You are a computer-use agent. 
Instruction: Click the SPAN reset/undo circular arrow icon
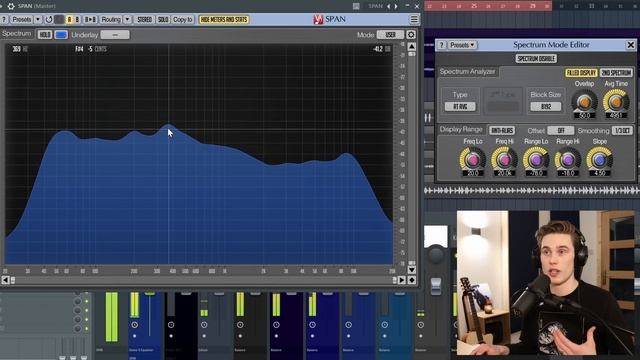coord(49,20)
